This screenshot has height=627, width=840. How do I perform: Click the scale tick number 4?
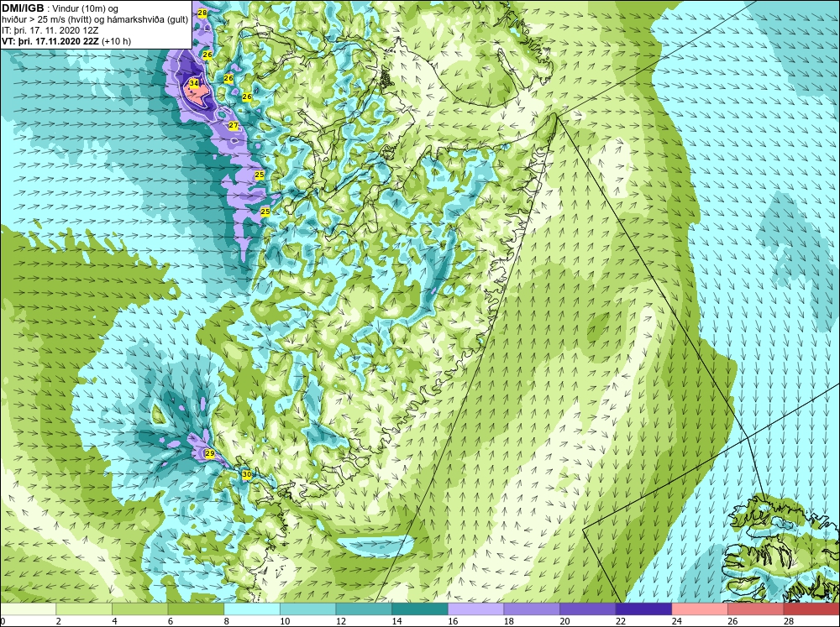(114, 621)
